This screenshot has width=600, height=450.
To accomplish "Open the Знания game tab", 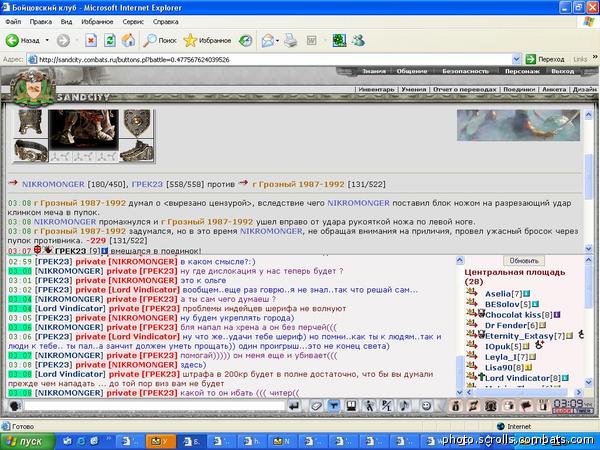I will (x=374, y=71).
